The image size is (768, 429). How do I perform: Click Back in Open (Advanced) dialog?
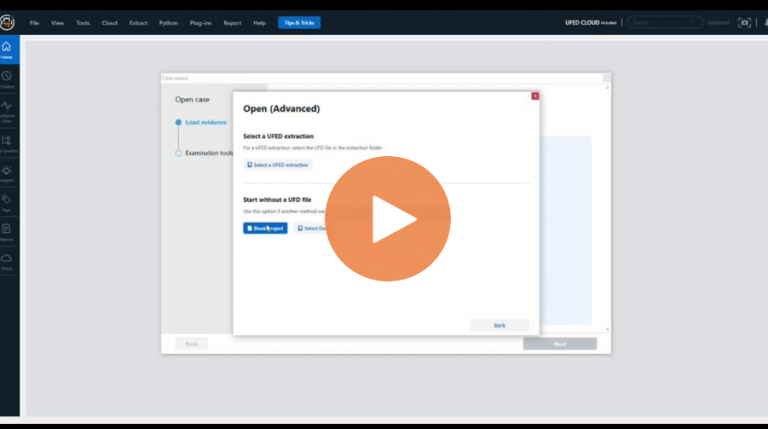(499, 325)
